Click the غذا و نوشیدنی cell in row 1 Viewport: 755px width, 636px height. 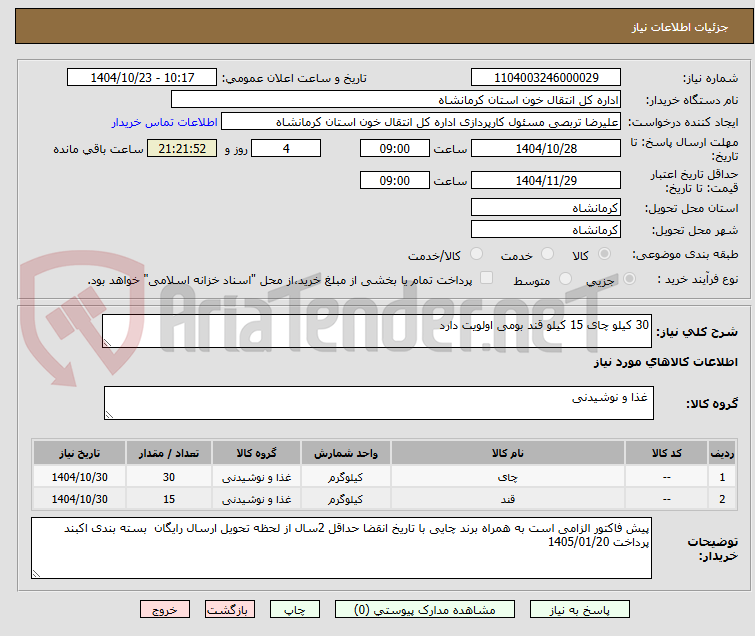256,477
